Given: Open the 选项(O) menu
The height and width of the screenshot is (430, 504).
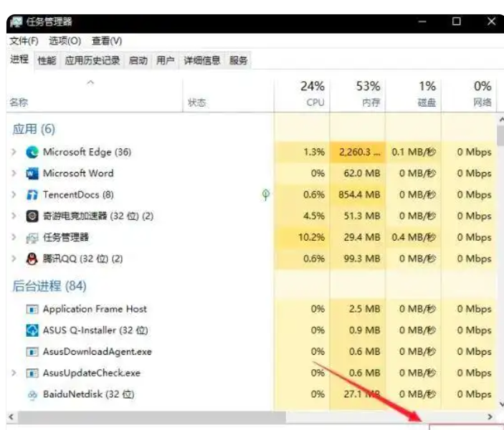Looking at the screenshot, I should pyautogui.click(x=65, y=41).
